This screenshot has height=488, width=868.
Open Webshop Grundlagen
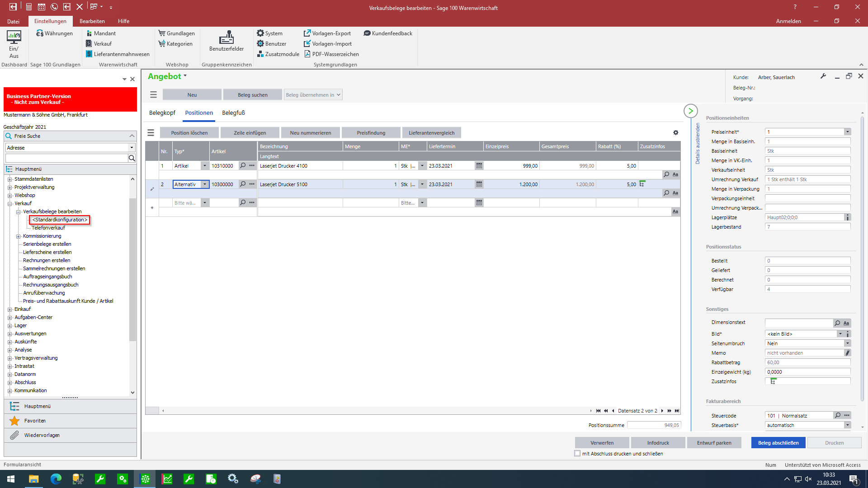(x=177, y=33)
